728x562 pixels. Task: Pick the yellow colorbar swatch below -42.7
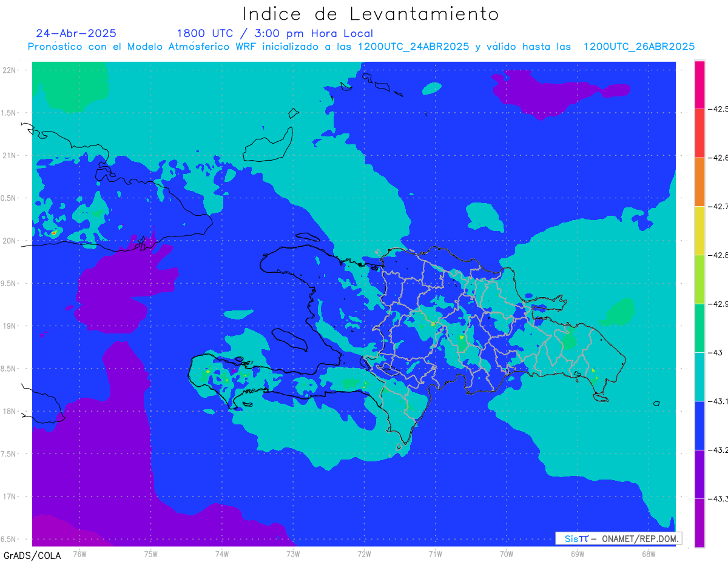(699, 230)
